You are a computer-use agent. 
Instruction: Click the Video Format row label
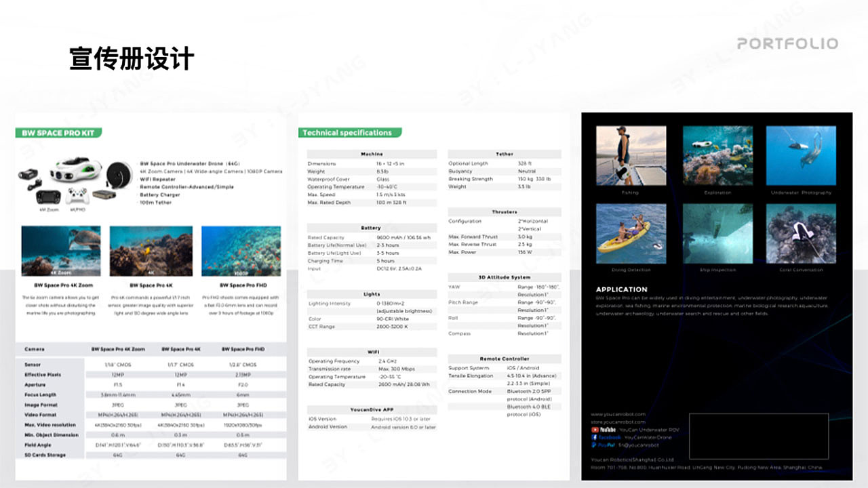coord(41,415)
